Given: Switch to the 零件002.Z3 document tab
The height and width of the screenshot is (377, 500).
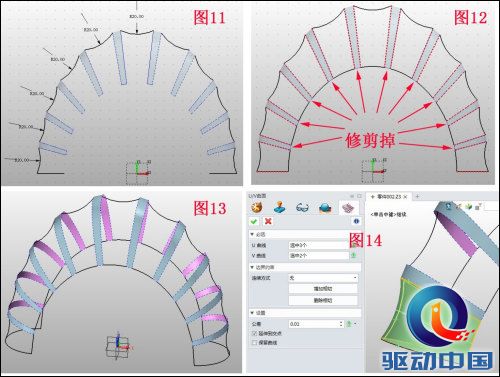Looking at the screenshot, I should 389,197.
